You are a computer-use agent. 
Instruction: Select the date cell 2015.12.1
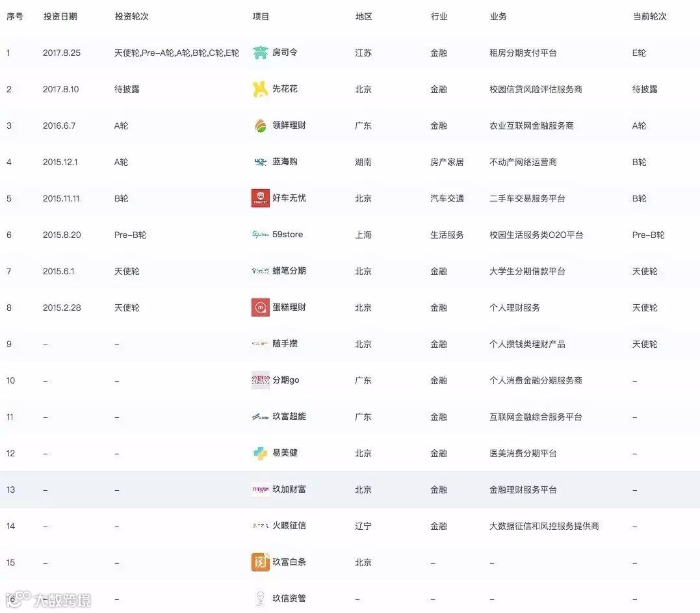pos(60,162)
